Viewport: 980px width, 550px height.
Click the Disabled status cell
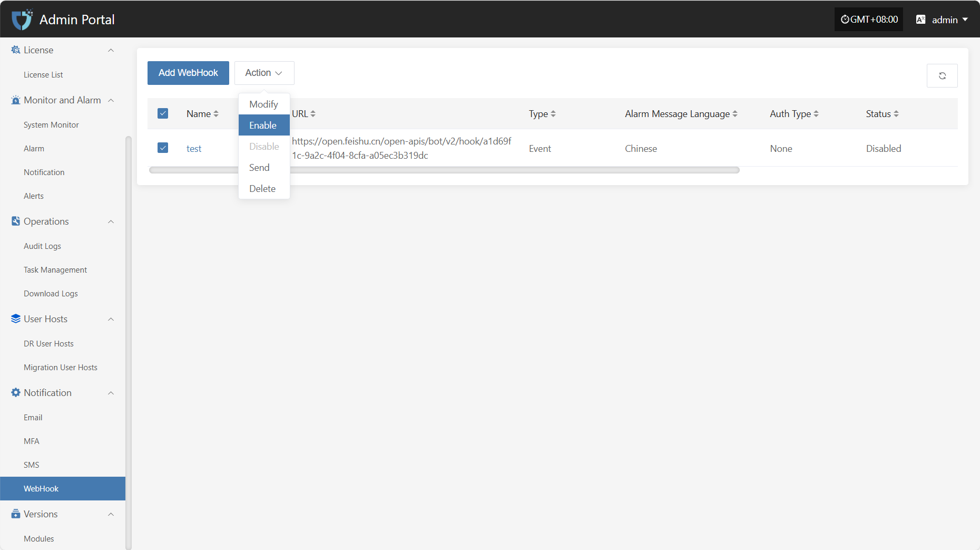pyautogui.click(x=884, y=149)
